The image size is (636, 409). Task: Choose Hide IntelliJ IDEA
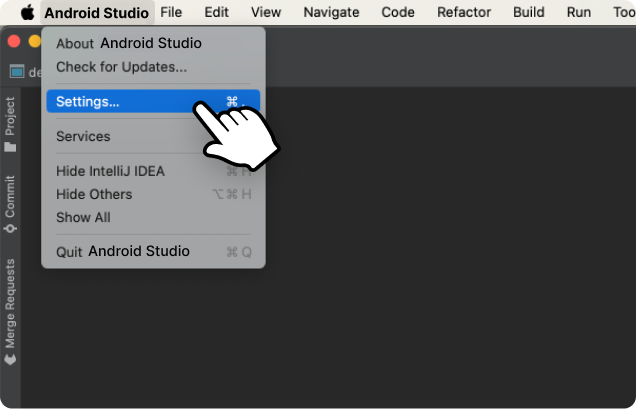pos(110,171)
